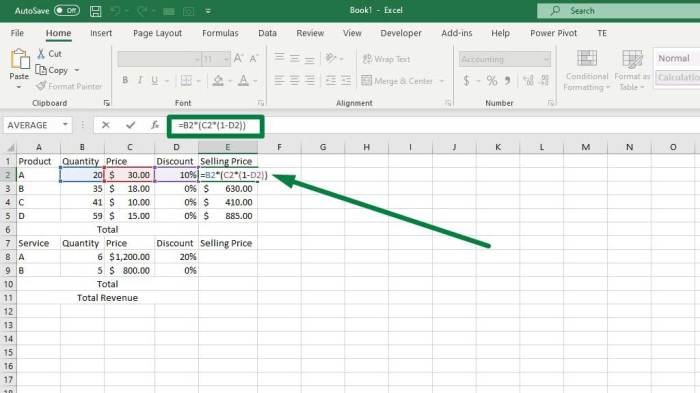Click the Select All corner triangle
The image size is (700, 393).
[x=10, y=147]
